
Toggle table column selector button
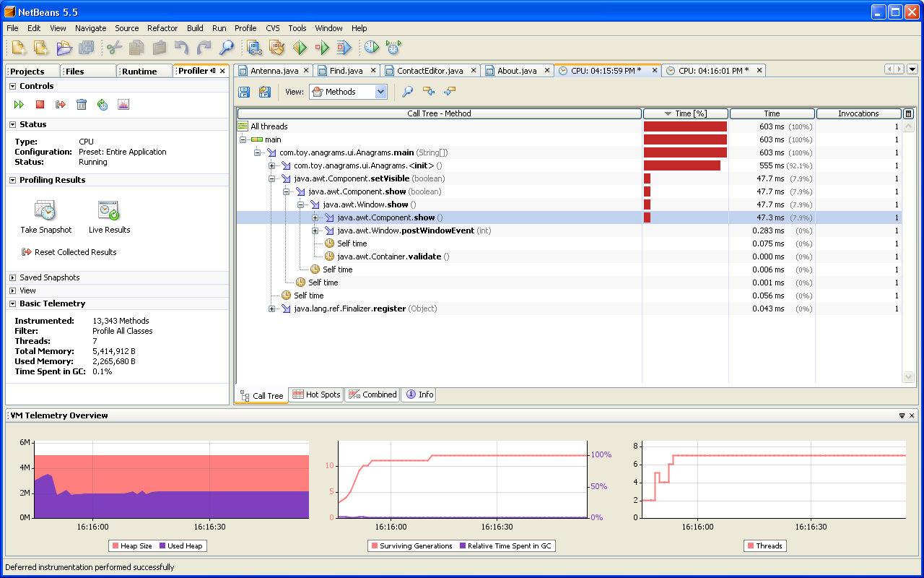909,113
